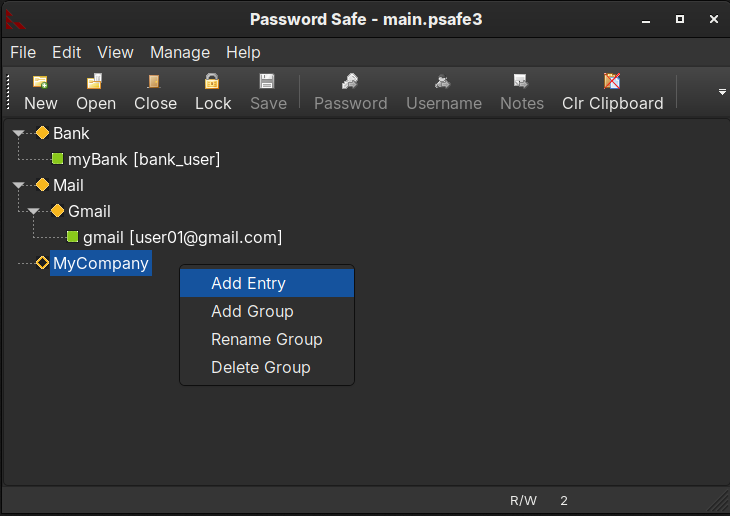Collapse the Gmail subgroup triangle
This screenshot has width=730, height=516.
[33, 212]
